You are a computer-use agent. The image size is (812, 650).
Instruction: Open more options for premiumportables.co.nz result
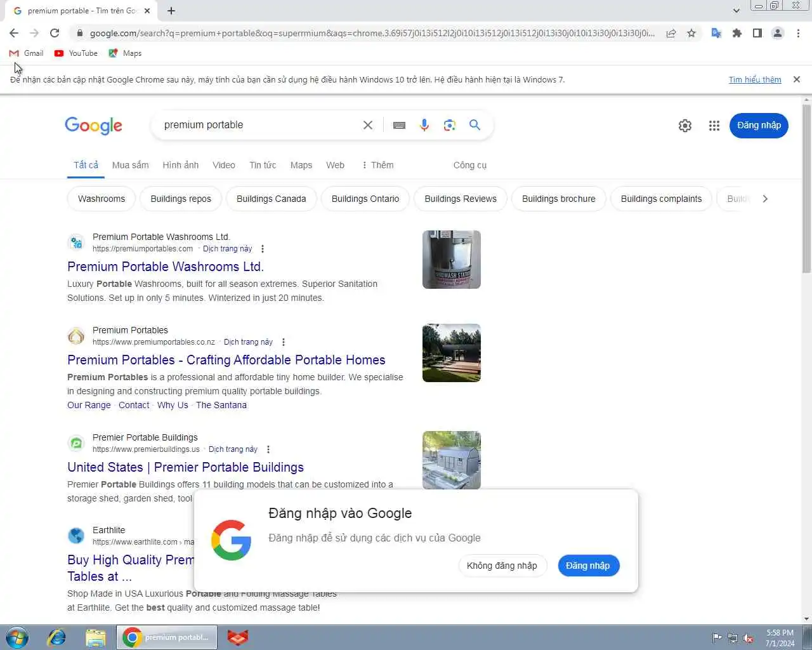coord(284,342)
